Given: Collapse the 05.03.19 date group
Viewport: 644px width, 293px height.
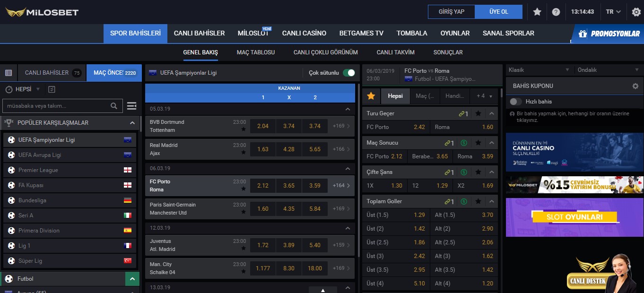Looking at the screenshot, I should [348, 109].
